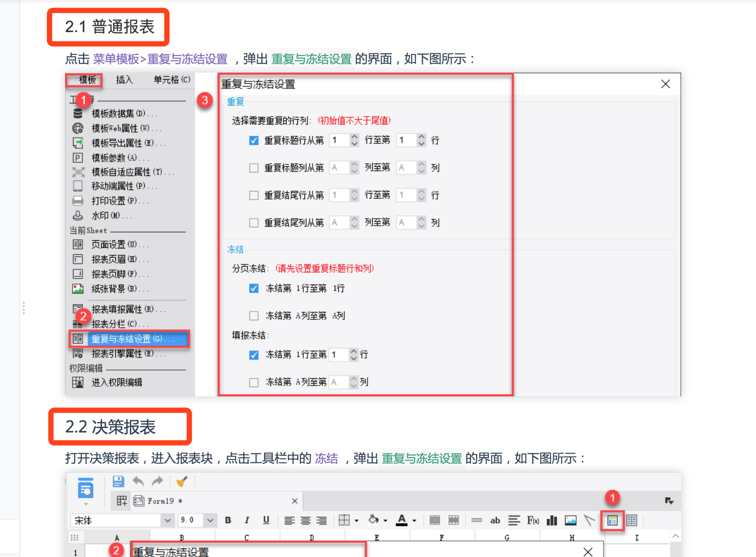Toggle bold formatting B button

(x=228, y=520)
